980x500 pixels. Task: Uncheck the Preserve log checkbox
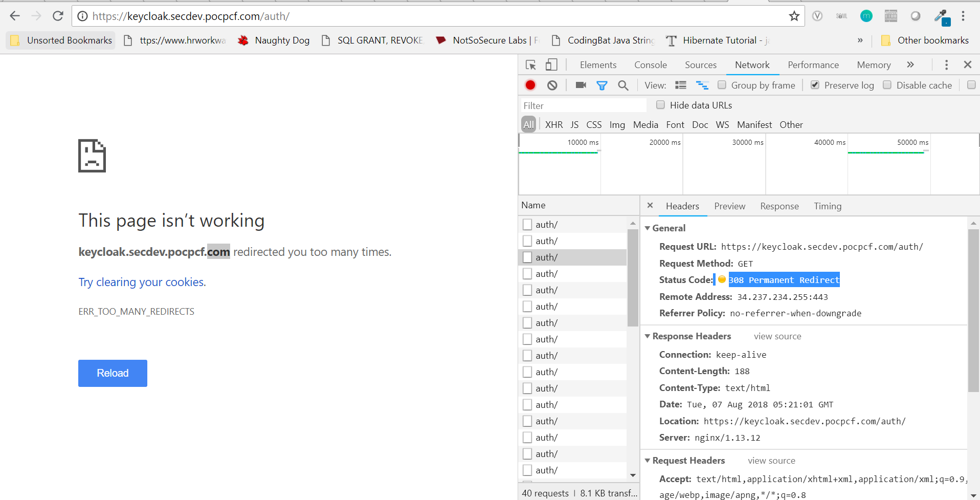tap(815, 84)
